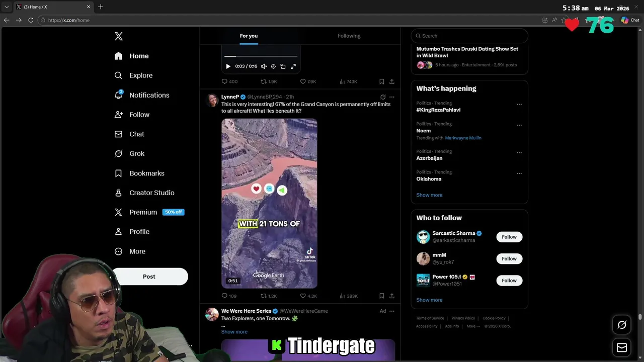Open Chat in the sidebar

pyautogui.click(x=129, y=134)
